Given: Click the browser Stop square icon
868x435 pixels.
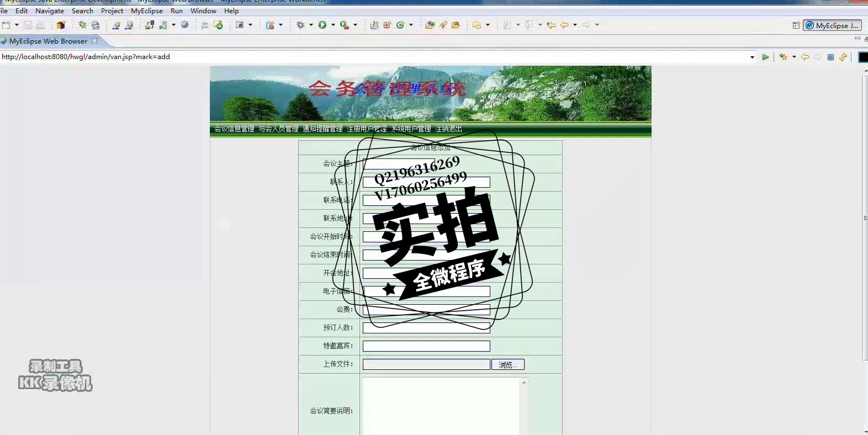Looking at the screenshot, I should tap(830, 57).
